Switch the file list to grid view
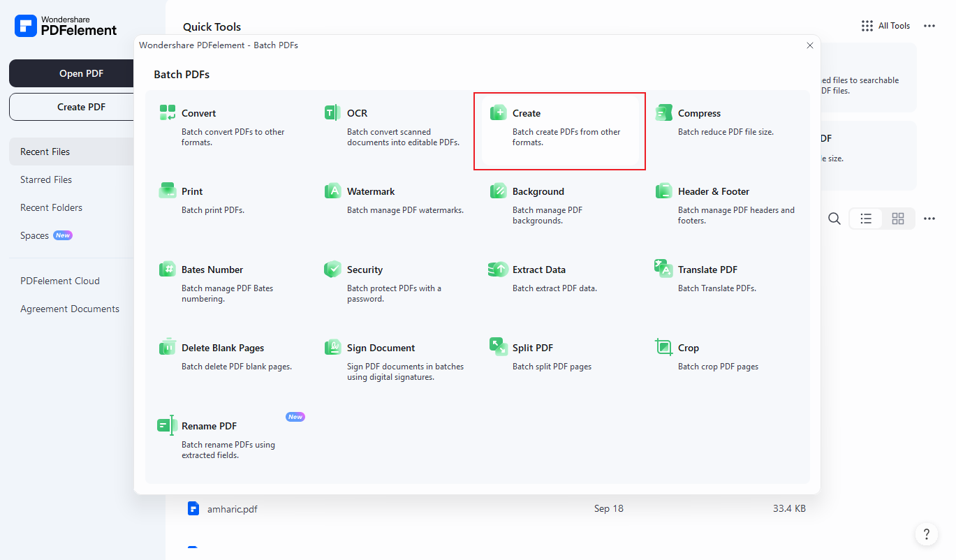The width and height of the screenshot is (956, 560). tap(898, 219)
